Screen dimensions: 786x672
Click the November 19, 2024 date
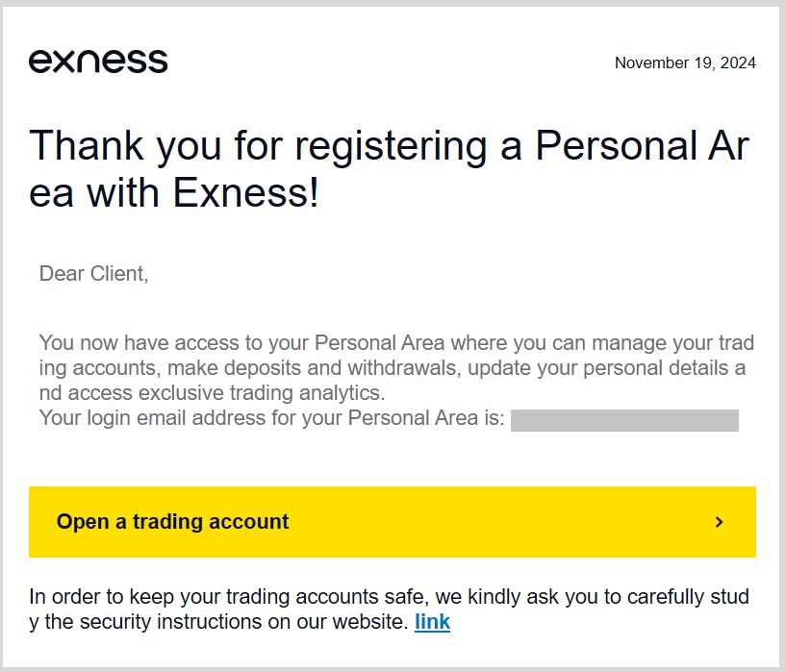tap(685, 63)
